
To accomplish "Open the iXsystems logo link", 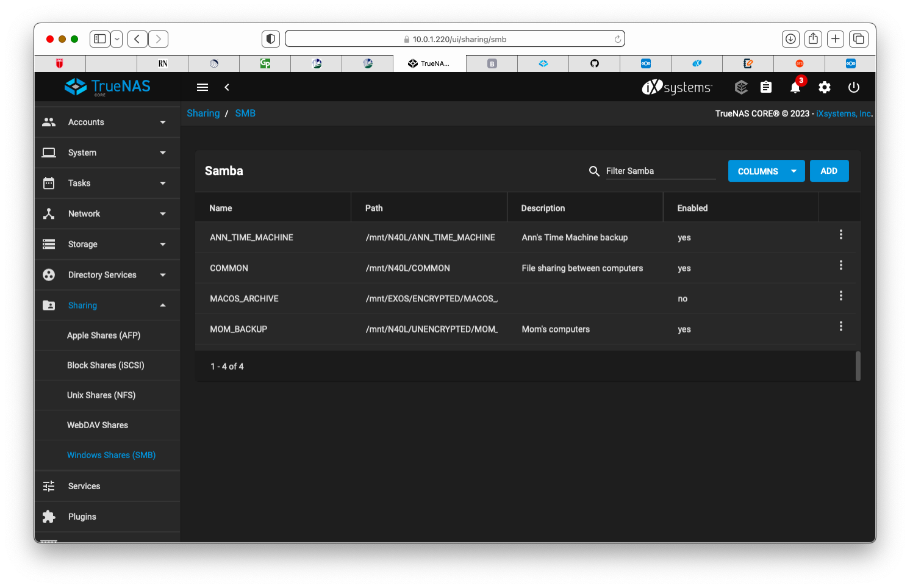I will [x=676, y=87].
